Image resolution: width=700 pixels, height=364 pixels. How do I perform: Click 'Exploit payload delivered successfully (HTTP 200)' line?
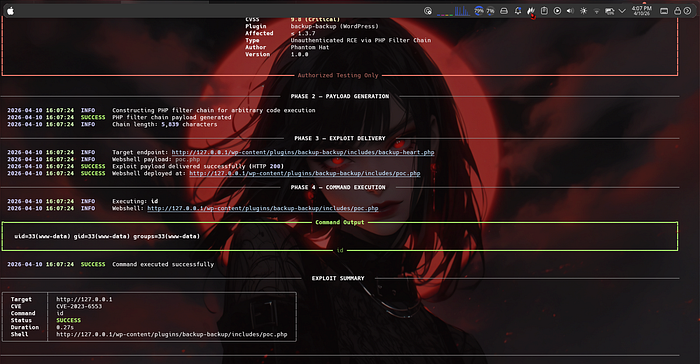click(198, 166)
